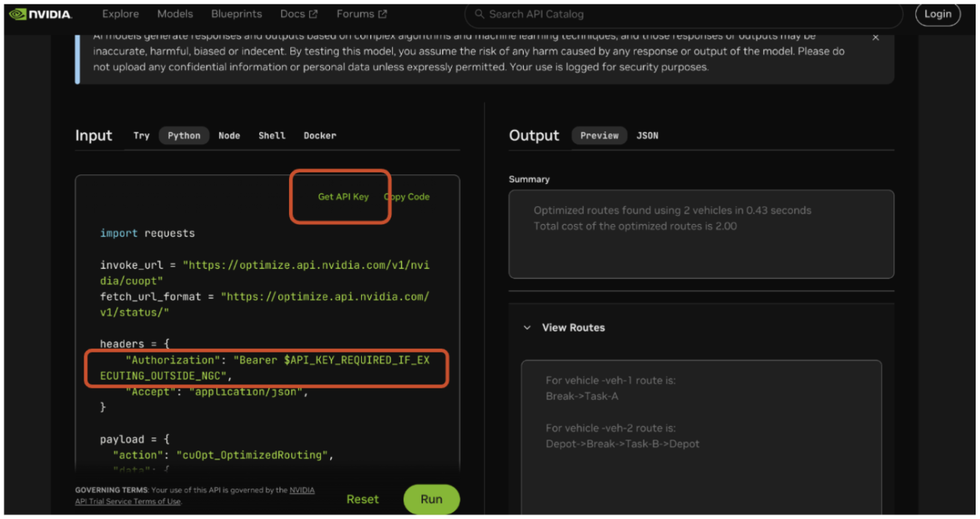Click the Output heading
980x519 pixels.
pos(534,136)
